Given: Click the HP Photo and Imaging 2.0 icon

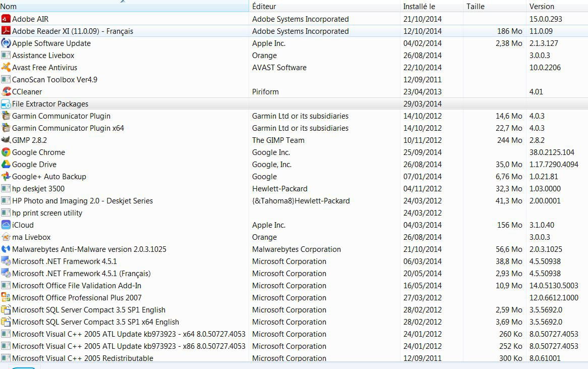Looking at the screenshot, I should tap(6, 200).
